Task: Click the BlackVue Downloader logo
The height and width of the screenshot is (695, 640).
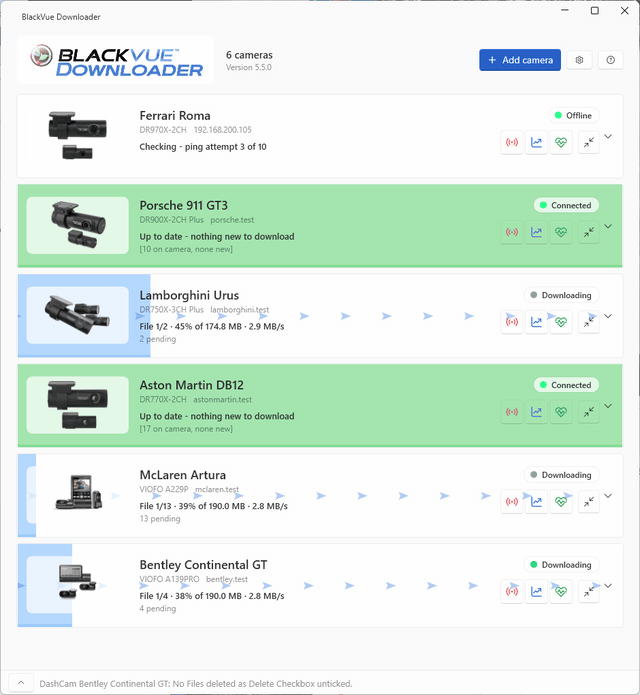Action: pos(115,60)
